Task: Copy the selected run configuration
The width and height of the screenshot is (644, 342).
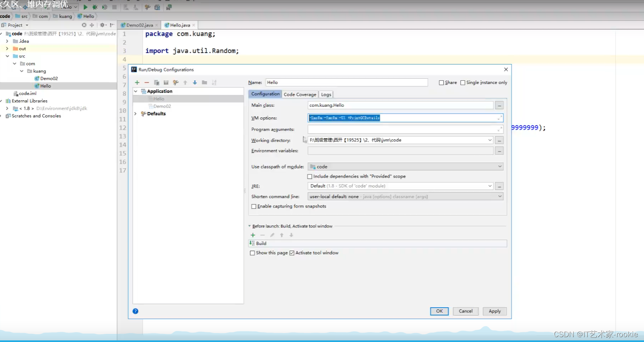Action: point(156,83)
